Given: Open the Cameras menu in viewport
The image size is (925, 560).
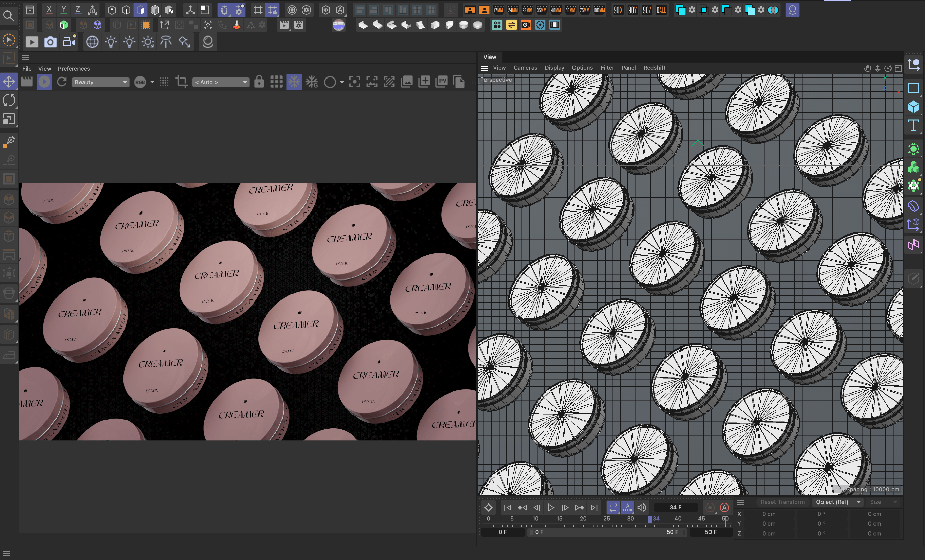Looking at the screenshot, I should [x=525, y=68].
